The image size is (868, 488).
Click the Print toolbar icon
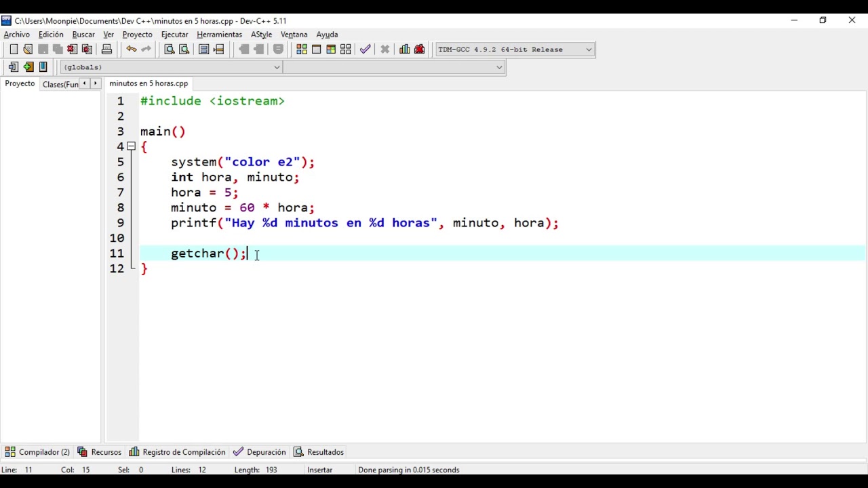pos(106,49)
